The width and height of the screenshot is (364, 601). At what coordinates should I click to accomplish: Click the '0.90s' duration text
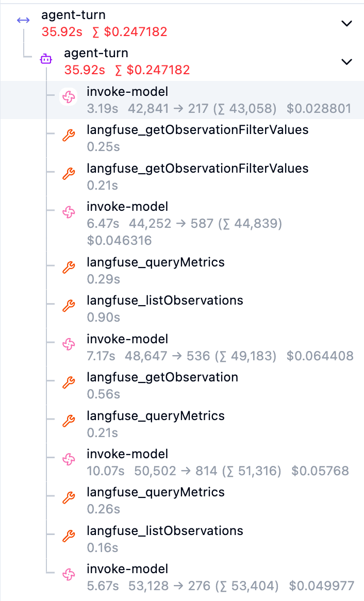[103, 318]
